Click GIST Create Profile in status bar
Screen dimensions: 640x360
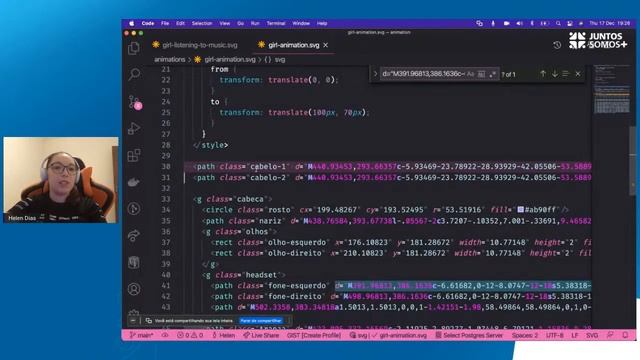[x=313, y=335]
